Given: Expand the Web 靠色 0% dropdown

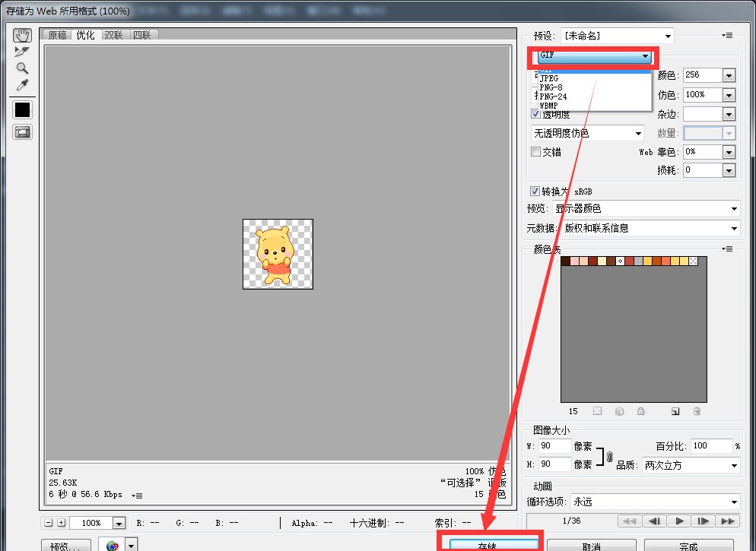Looking at the screenshot, I should pyautogui.click(x=729, y=152).
